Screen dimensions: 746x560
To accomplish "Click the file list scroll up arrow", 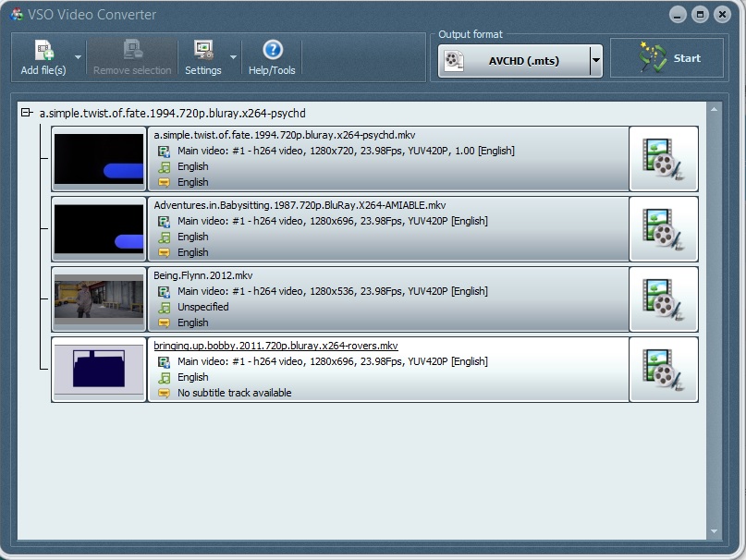I will 715,110.
